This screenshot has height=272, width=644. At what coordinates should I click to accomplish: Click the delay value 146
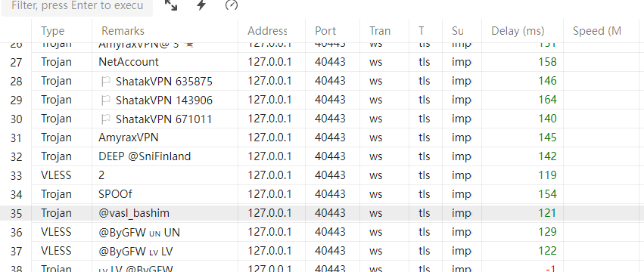tap(547, 81)
